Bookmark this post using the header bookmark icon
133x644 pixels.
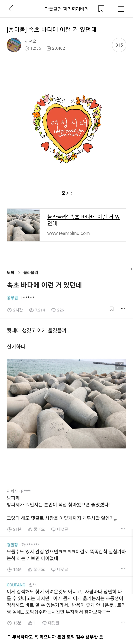coord(101,9)
